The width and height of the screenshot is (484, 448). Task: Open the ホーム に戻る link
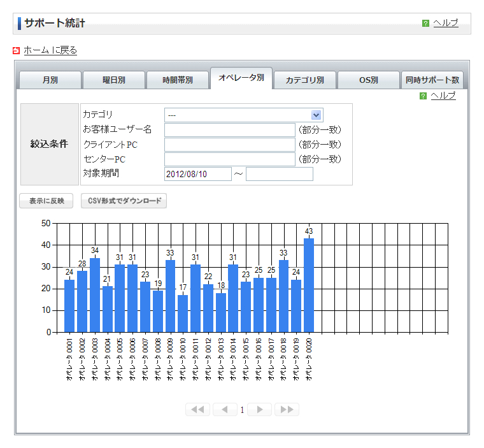click(50, 50)
